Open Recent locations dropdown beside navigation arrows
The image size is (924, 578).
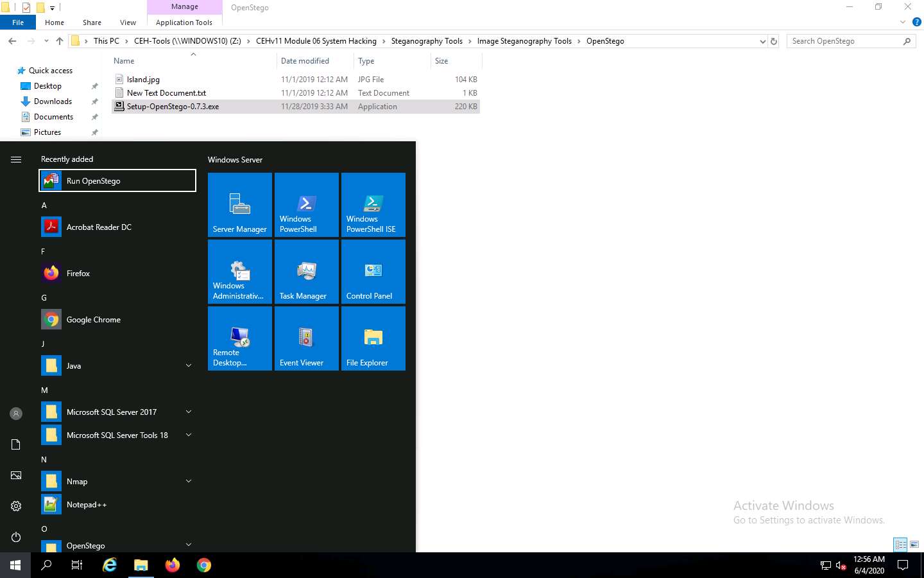(x=46, y=41)
